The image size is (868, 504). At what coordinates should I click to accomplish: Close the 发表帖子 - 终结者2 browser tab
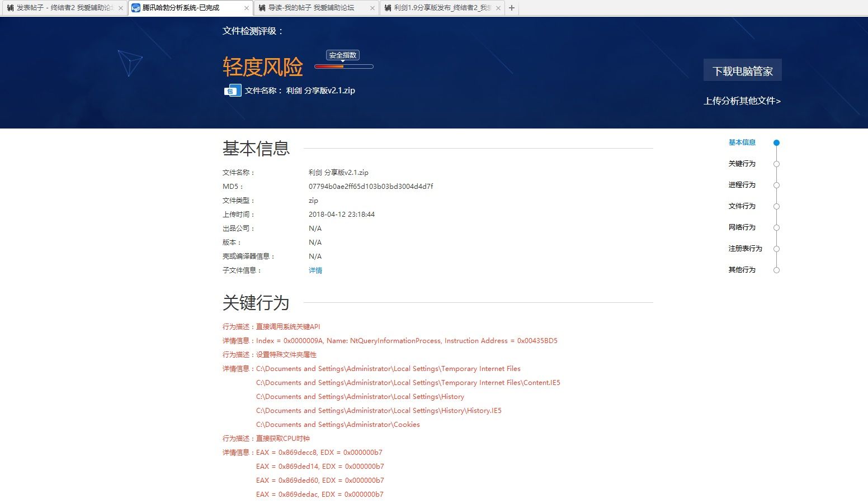[x=121, y=8]
